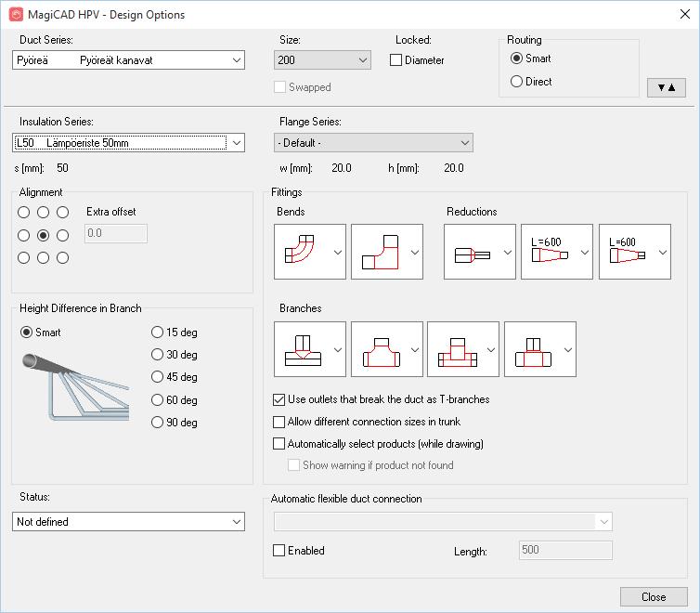Select middle-right alignment radio button
The width and height of the screenshot is (700, 613).
coord(63,235)
